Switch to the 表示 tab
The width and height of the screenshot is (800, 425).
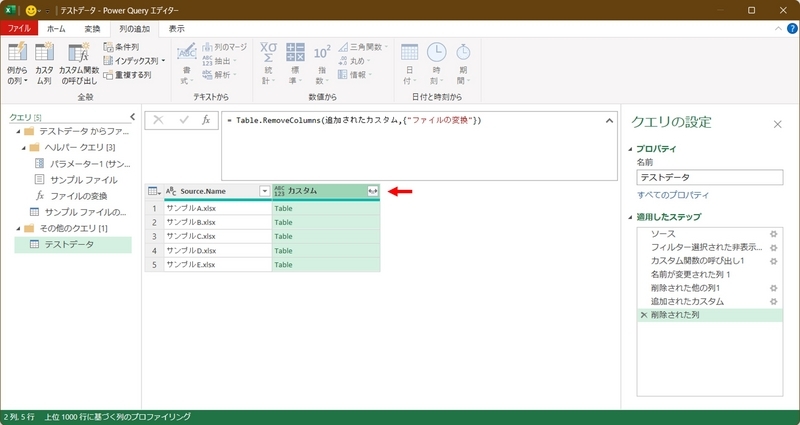tap(177, 29)
